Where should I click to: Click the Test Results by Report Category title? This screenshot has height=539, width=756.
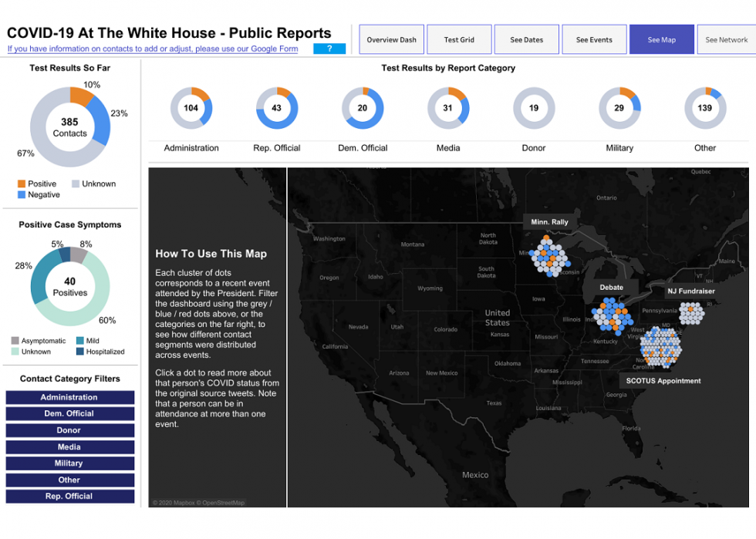pos(448,68)
